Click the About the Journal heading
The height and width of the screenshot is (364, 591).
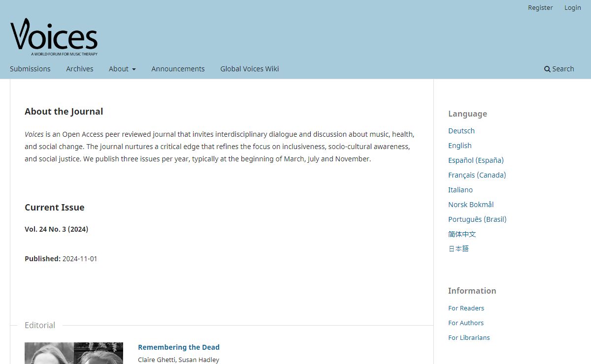click(x=64, y=112)
